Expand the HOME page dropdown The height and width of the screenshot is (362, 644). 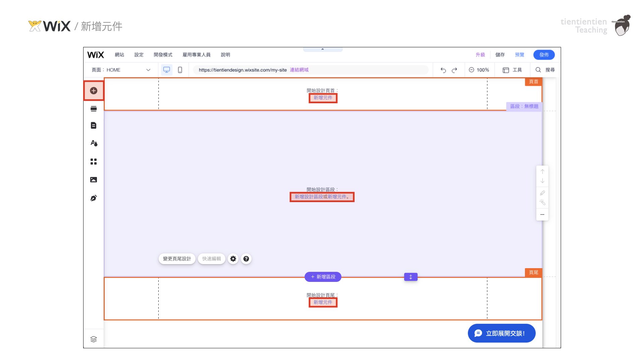148,70
